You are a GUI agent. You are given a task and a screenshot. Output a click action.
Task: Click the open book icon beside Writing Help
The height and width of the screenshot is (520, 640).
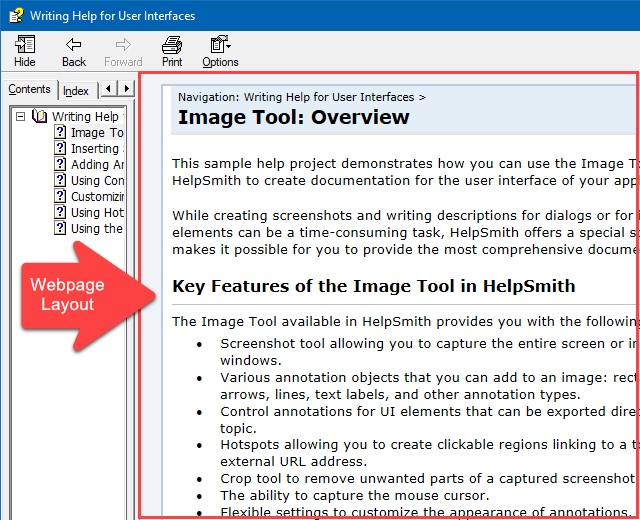[40, 116]
